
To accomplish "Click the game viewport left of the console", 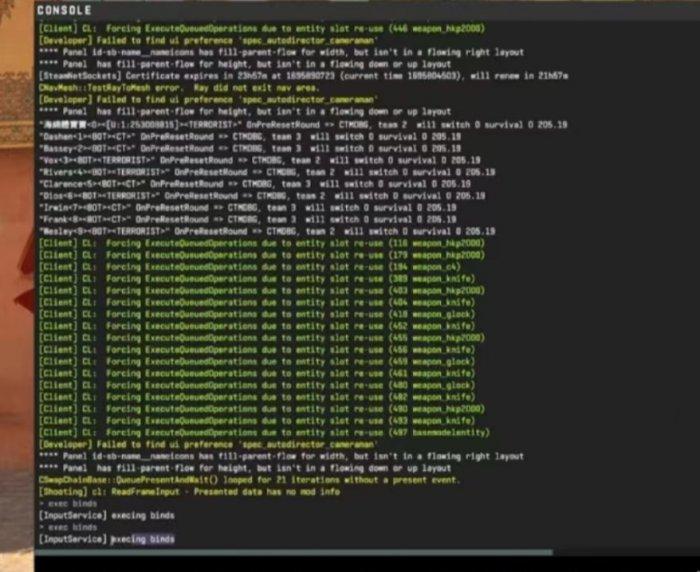I will coord(15,300).
